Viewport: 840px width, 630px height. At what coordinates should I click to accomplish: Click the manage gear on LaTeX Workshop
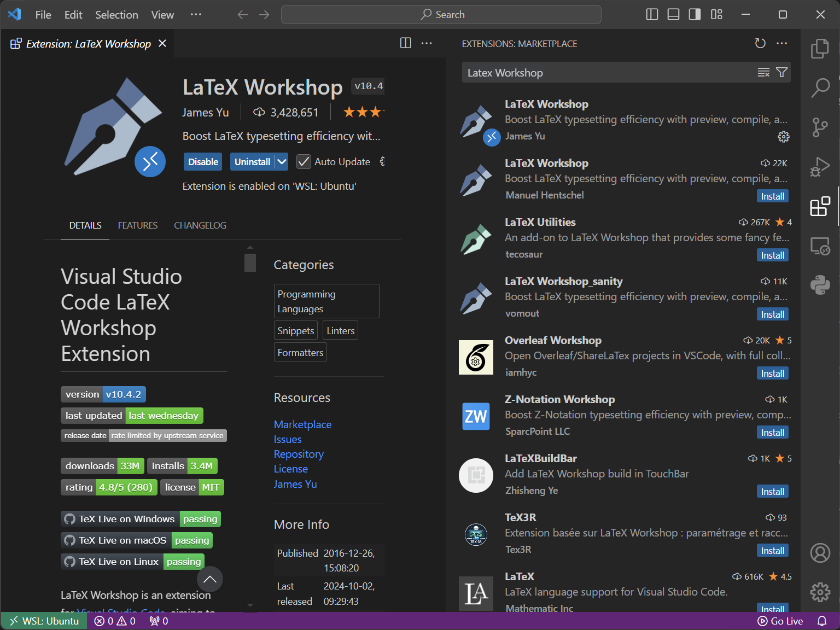783,137
